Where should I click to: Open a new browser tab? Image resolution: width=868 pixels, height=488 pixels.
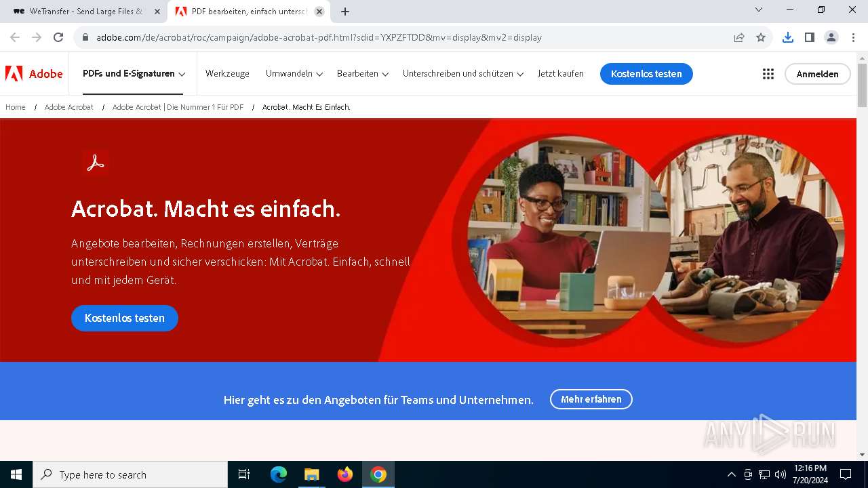click(345, 12)
